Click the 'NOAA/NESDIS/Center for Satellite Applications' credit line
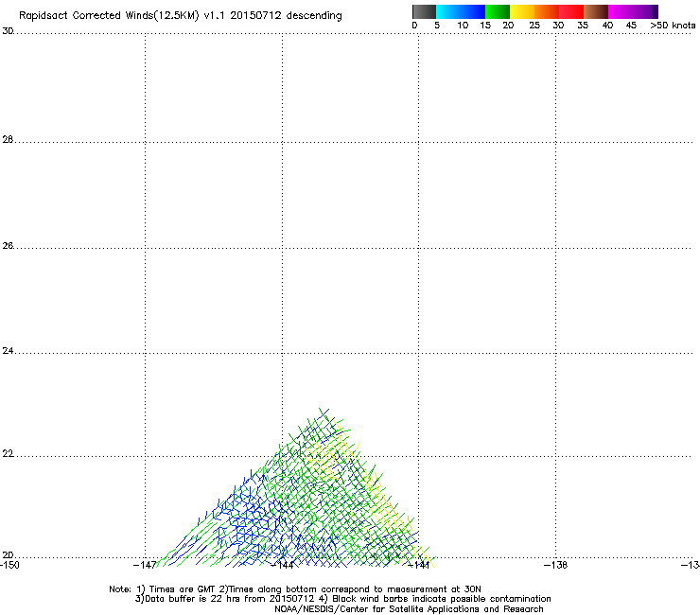The width and height of the screenshot is (700, 615). (x=409, y=609)
